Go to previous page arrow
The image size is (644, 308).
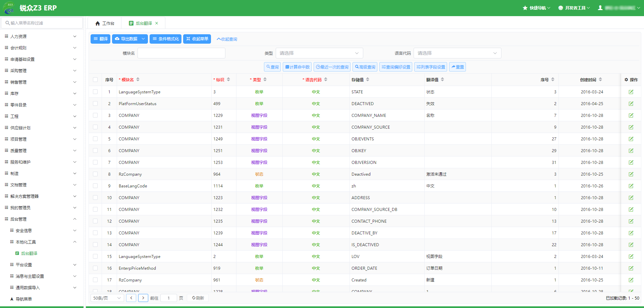point(131,298)
